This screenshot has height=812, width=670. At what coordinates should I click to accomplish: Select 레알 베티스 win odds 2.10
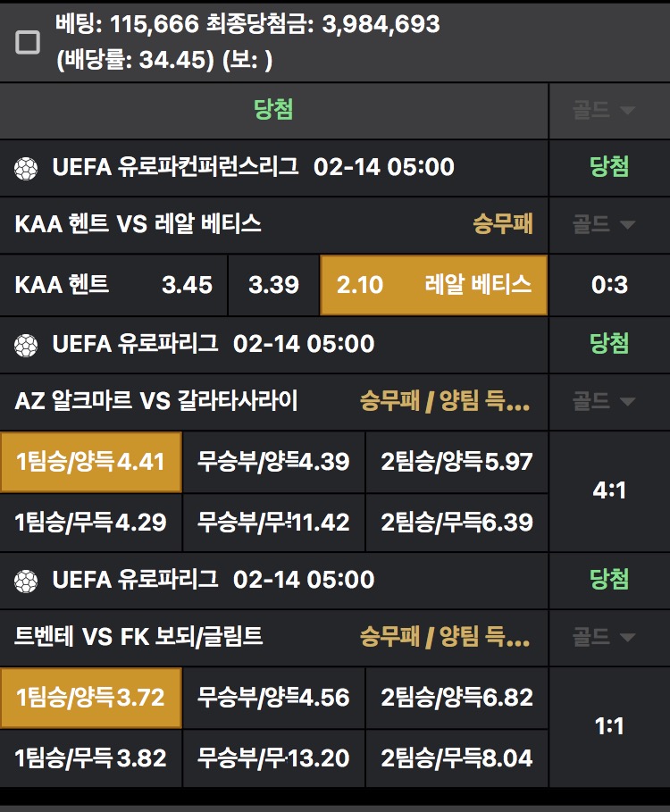pos(433,285)
